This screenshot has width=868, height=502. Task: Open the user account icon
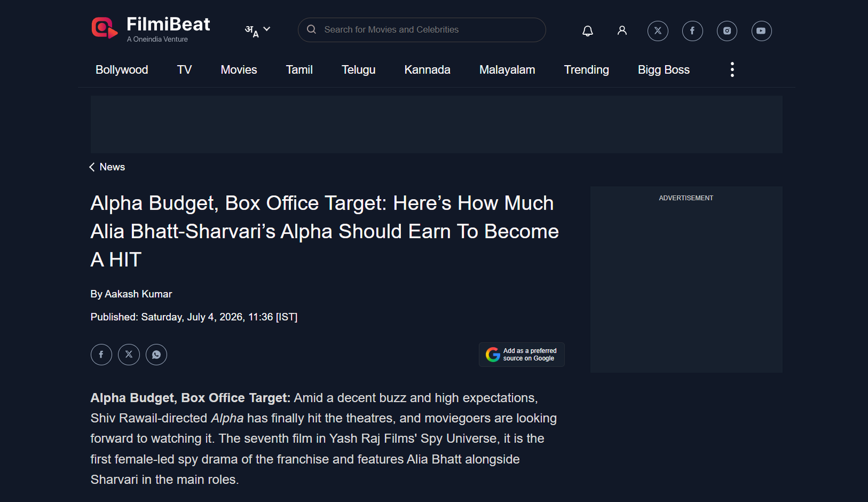[622, 30]
